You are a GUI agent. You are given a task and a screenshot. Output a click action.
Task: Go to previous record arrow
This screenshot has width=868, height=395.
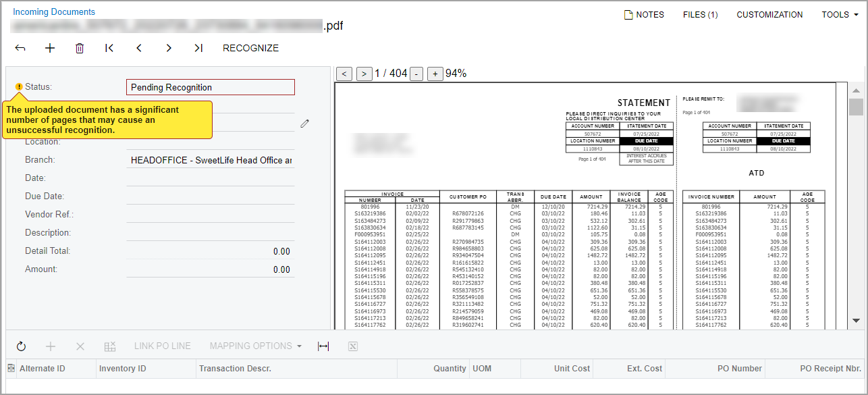click(139, 48)
